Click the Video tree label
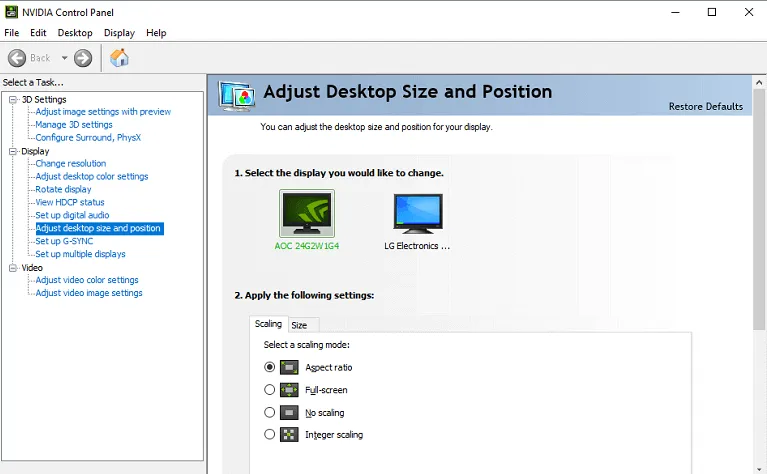The width and height of the screenshot is (767, 474). 32,268
